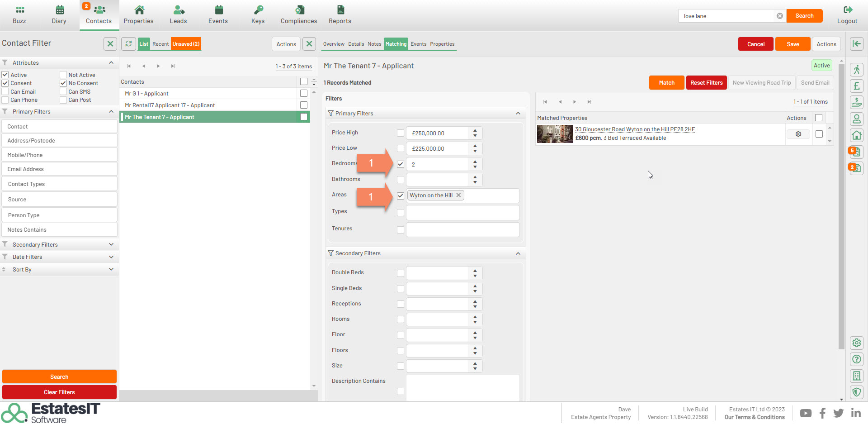Open the help question mark icon
The height and width of the screenshot is (424, 868).
point(856,359)
